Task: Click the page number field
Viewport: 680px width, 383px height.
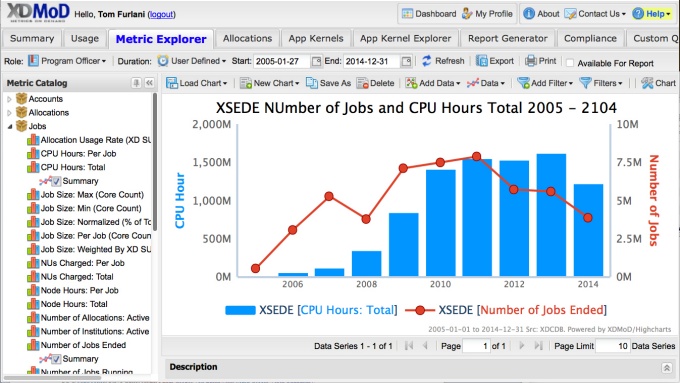Action: pos(476,346)
